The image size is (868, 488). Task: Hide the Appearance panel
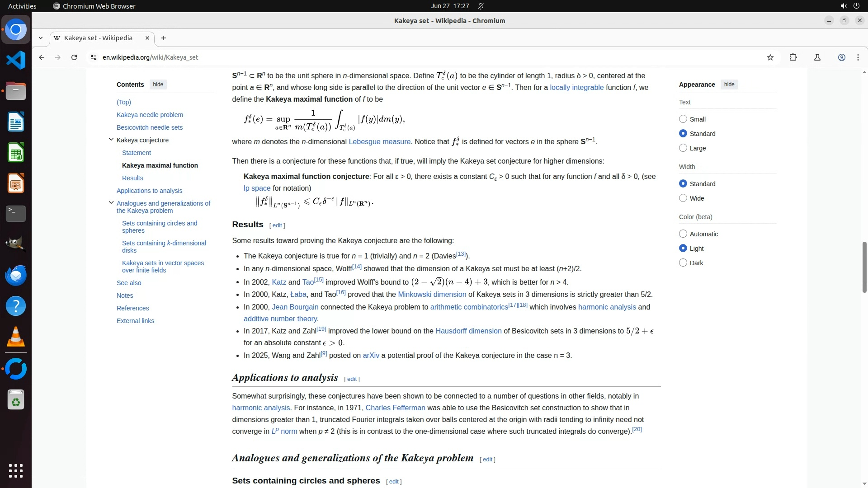[x=729, y=84]
